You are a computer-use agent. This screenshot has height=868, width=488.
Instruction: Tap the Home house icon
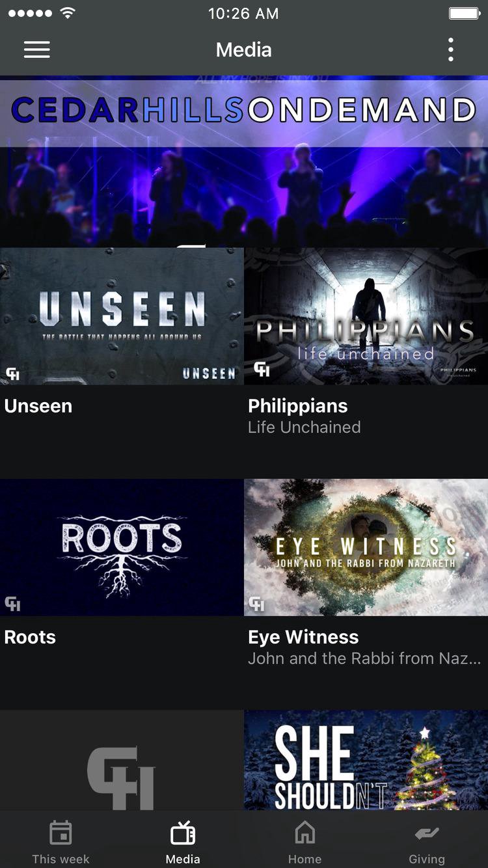point(305,832)
